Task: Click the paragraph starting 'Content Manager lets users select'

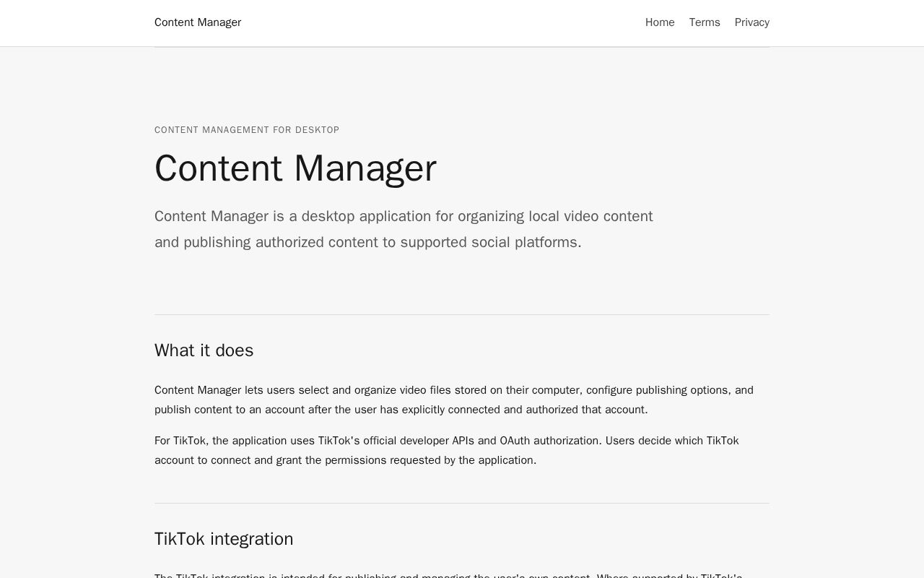Action: click(x=454, y=400)
